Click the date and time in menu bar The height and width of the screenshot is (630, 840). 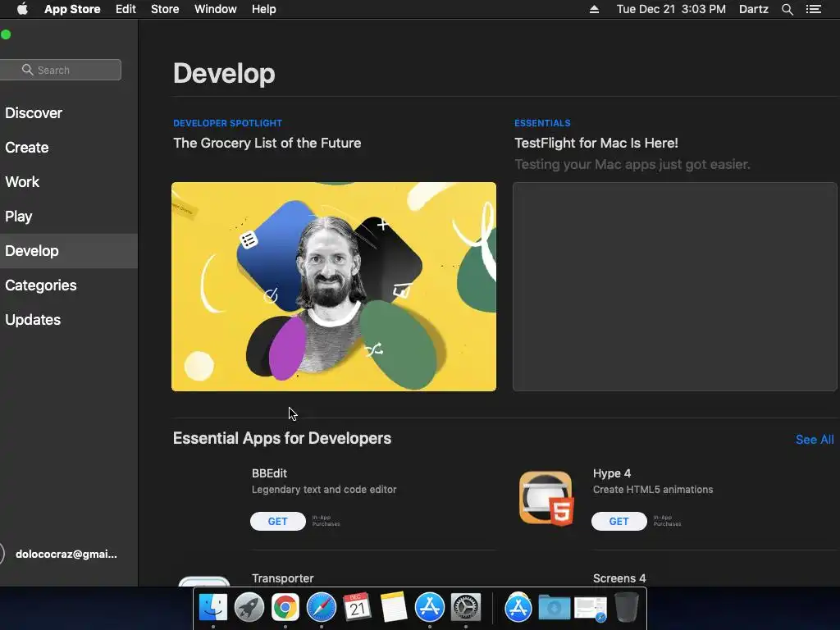pos(671,9)
